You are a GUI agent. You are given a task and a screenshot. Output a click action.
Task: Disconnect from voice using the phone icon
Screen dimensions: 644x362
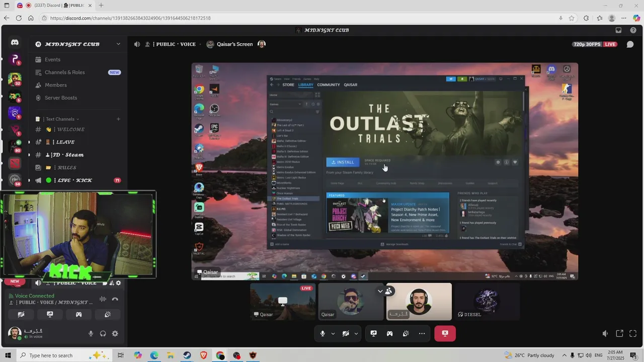point(115,299)
